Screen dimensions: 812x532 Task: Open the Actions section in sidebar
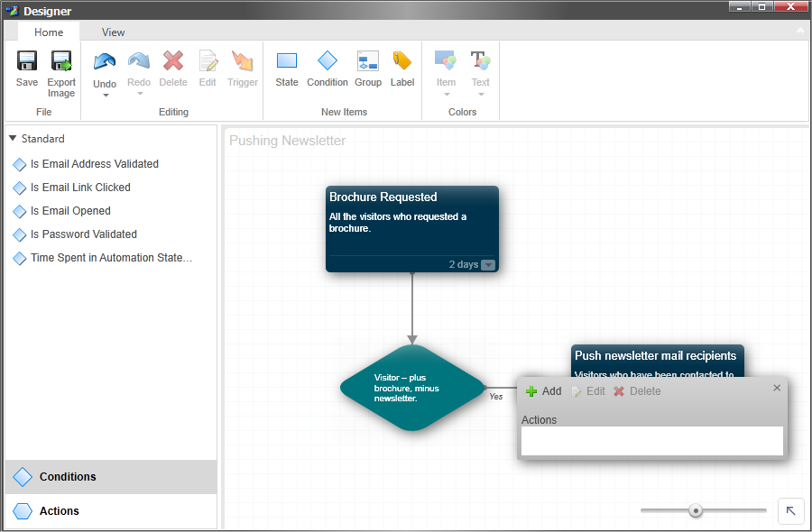pyautogui.click(x=59, y=511)
